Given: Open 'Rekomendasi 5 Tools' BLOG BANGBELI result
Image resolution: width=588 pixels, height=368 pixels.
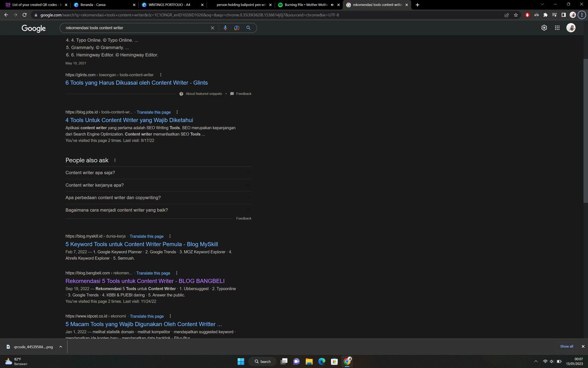Looking at the screenshot, I should 145,281.
